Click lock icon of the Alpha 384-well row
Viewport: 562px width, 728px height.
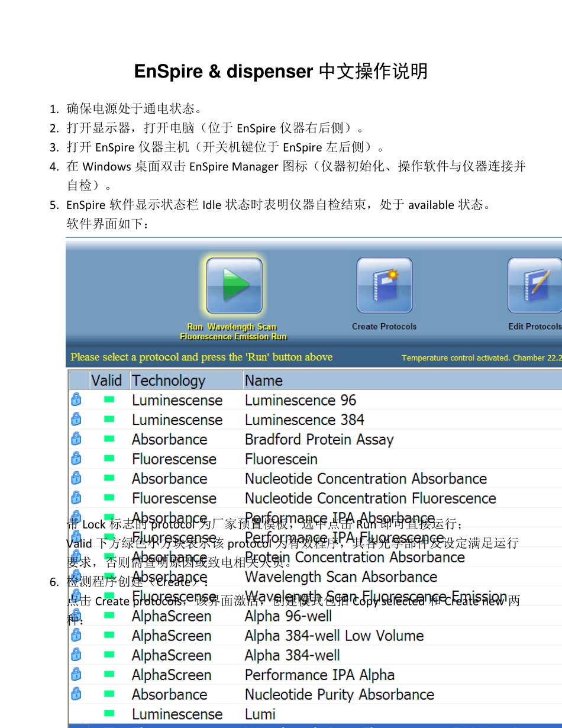(76, 655)
